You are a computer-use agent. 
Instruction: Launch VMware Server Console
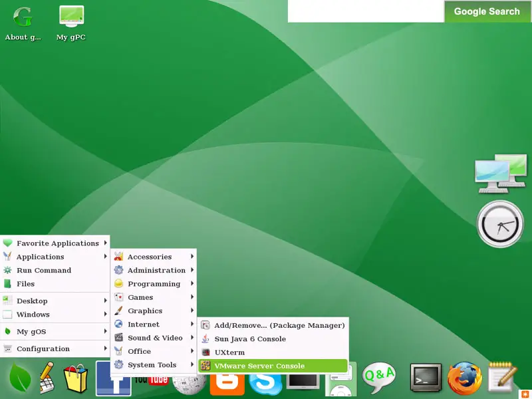[x=273, y=366]
